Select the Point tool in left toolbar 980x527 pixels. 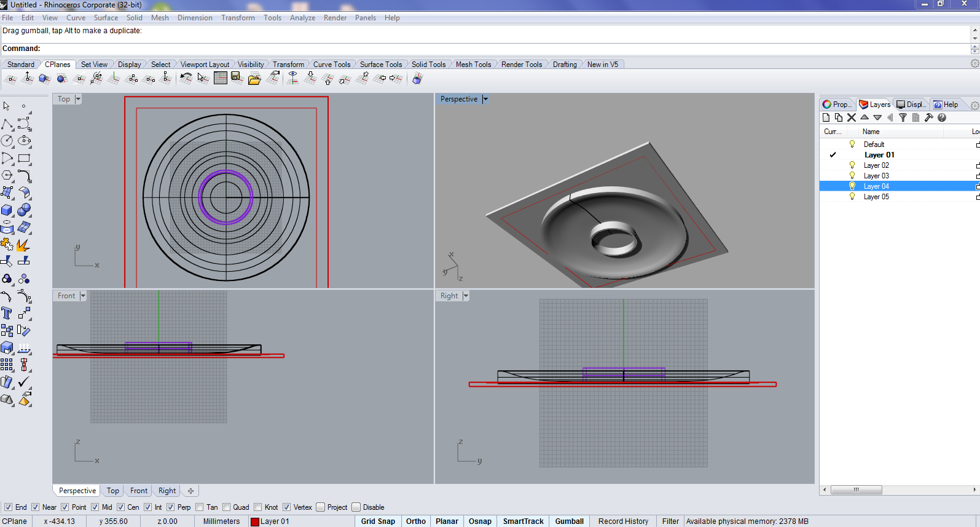(x=24, y=106)
